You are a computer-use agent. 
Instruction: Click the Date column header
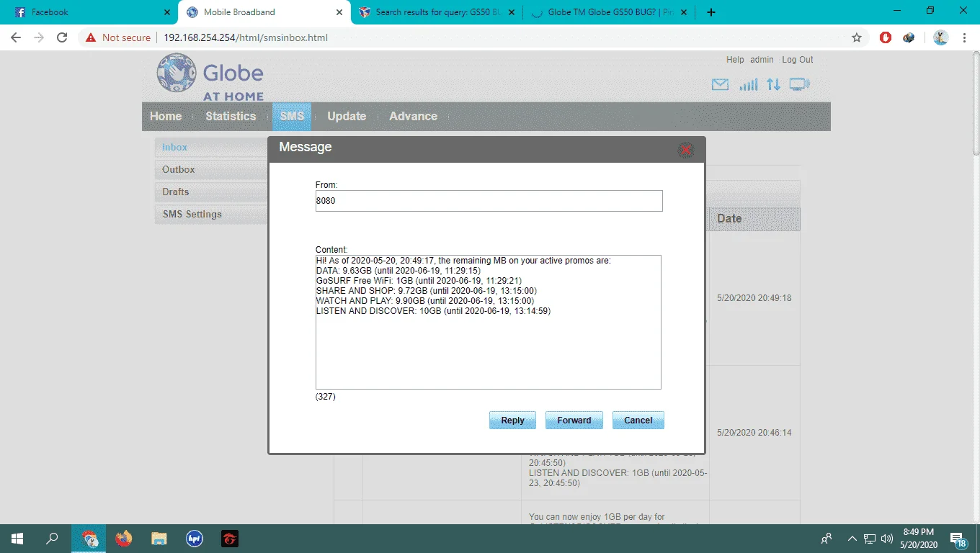754,218
